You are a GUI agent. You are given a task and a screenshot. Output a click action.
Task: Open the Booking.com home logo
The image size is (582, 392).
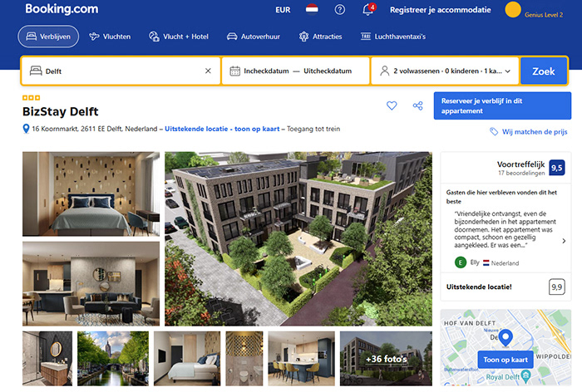coord(62,8)
